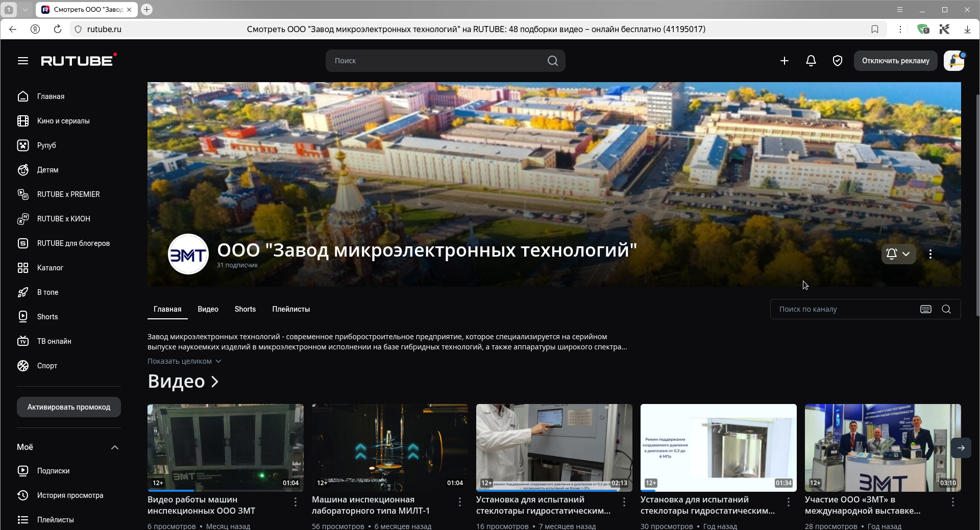Click the RUTUBE logo
This screenshot has width=980, height=530.
[79, 60]
